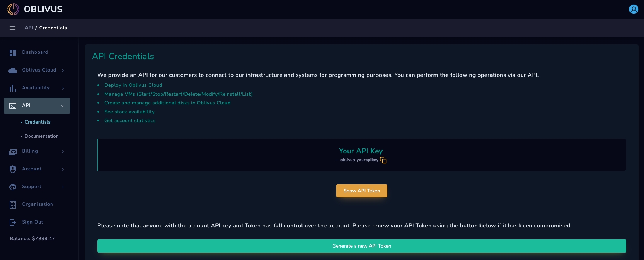
Task: Copy the API key with copy icon
Action: coord(383,160)
